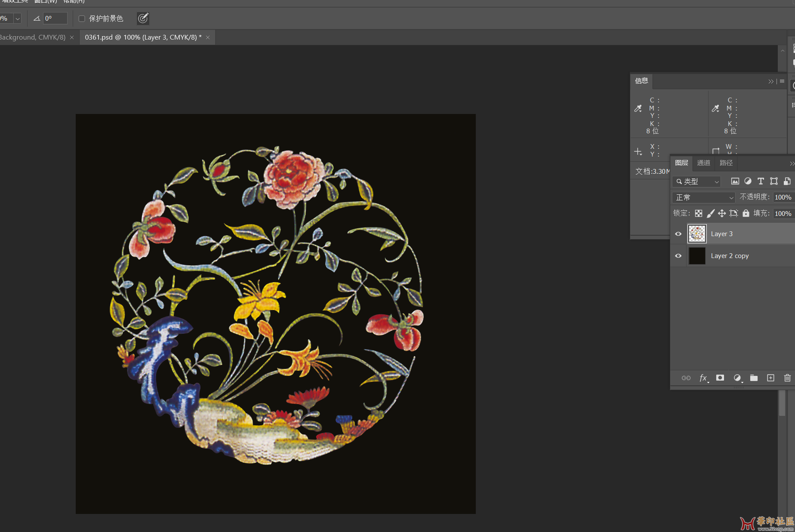The image size is (795, 532).
Task: Open the Info panel menu icon
Action: point(782,81)
